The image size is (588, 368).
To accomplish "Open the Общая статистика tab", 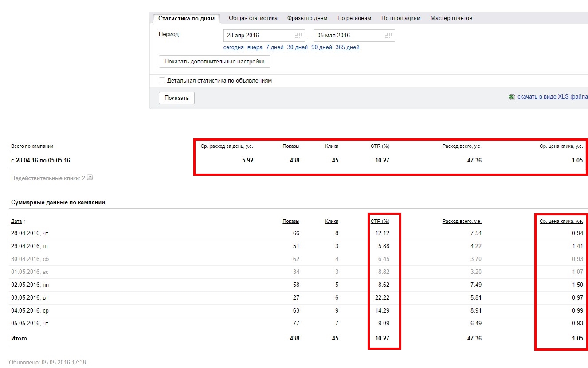I will coord(253,18).
